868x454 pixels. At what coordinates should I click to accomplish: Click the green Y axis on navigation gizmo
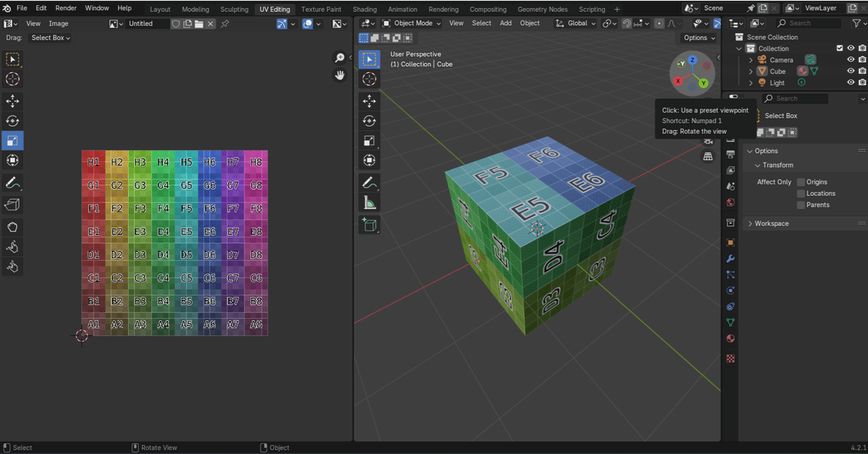pyautogui.click(x=703, y=83)
